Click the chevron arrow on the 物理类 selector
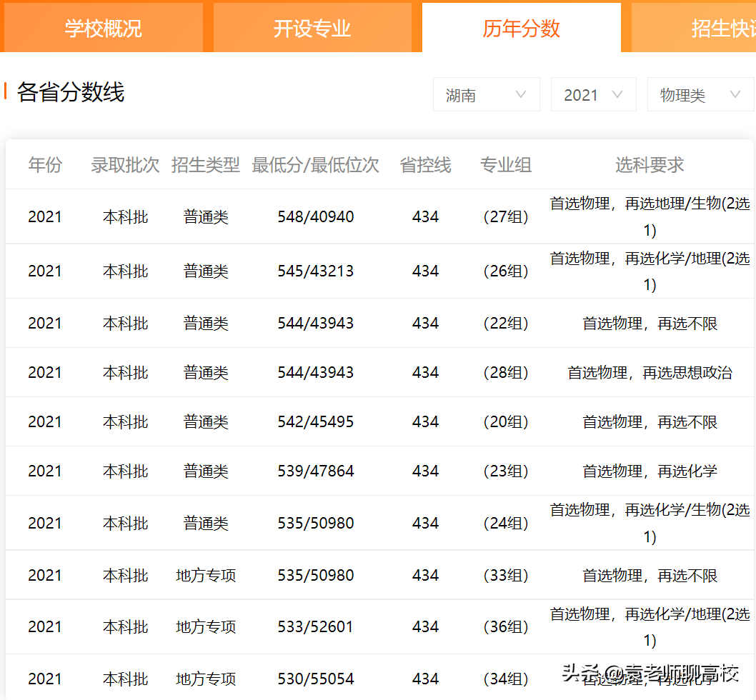Viewport: 756px width, 700px height. [735, 94]
